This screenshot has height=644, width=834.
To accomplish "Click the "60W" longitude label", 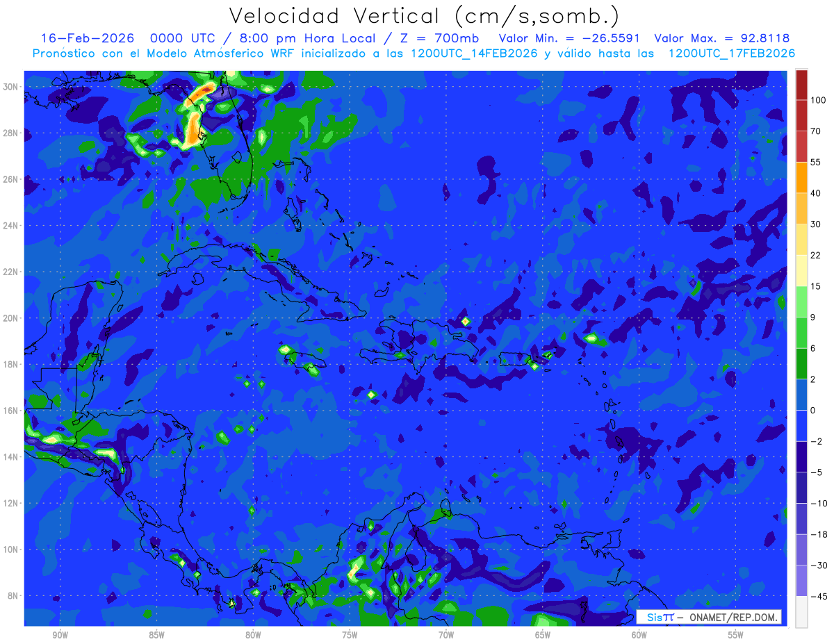I will tap(639, 635).
